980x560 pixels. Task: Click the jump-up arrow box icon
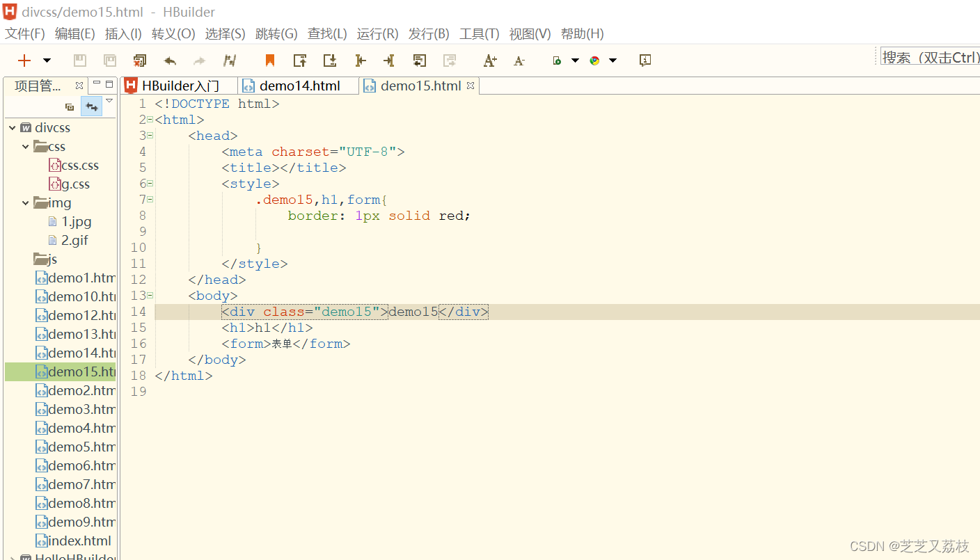(x=300, y=61)
